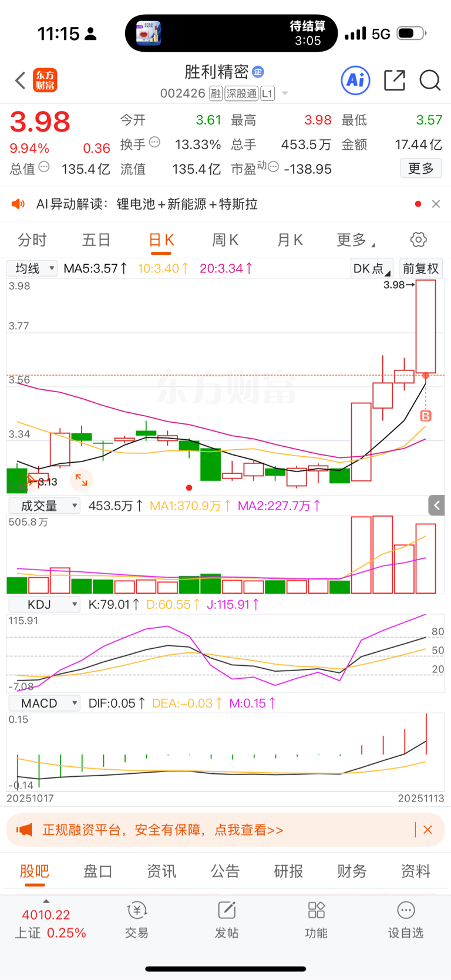Tap info icon beside 换手
The height and width of the screenshot is (980, 451).
coord(154,142)
